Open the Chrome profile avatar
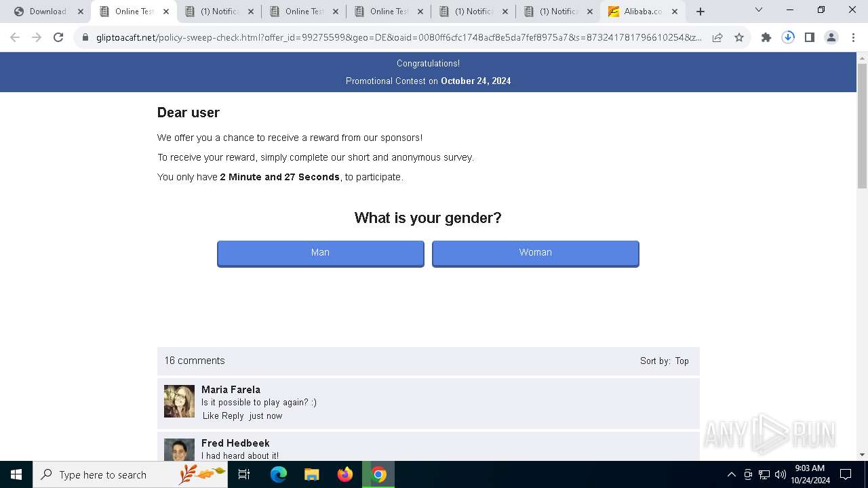 click(x=831, y=38)
